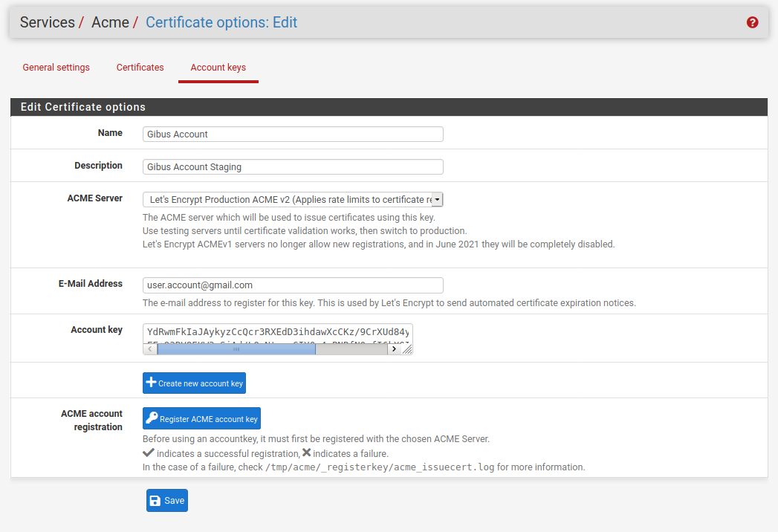Switch to the General settings tab
Screen dimensions: 778x532
[x=56, y=68]
